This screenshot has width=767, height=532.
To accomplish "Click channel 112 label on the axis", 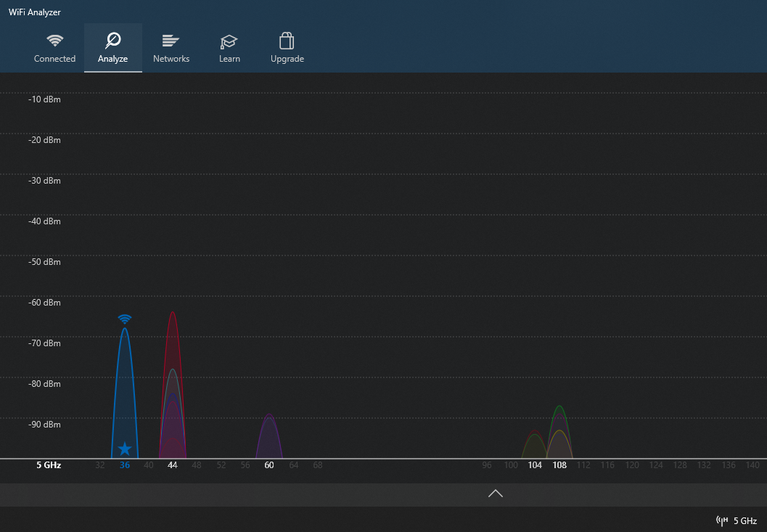I will click(583, 465).
